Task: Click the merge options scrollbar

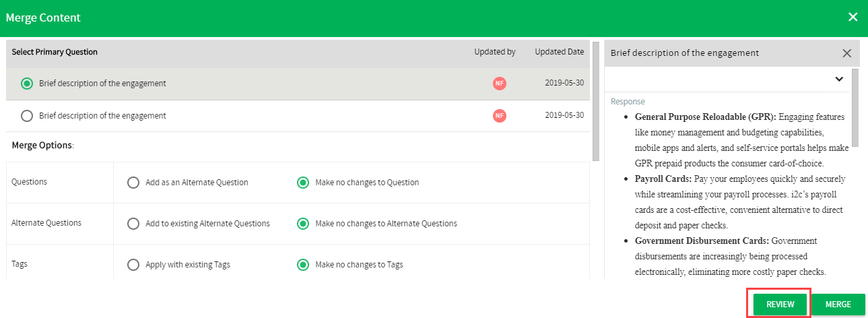Action: click(x=596, y=101)
